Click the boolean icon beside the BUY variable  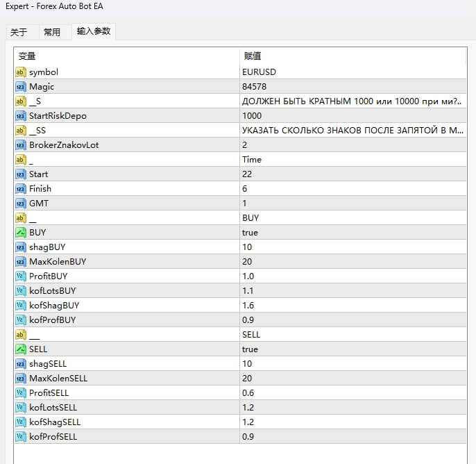20,233
